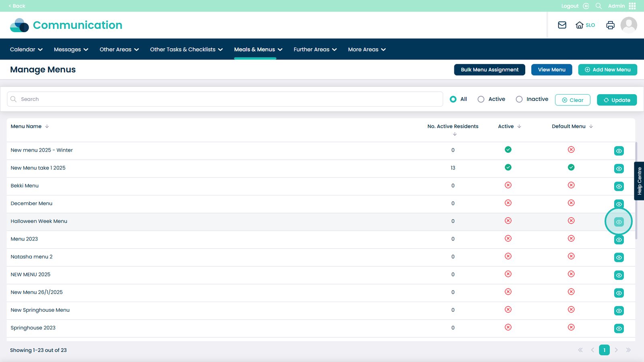This screenshot has height=362, width=644.
Task: Open the Admin apps grid icon
Action: pyautogui.click(x=632, y=6)
